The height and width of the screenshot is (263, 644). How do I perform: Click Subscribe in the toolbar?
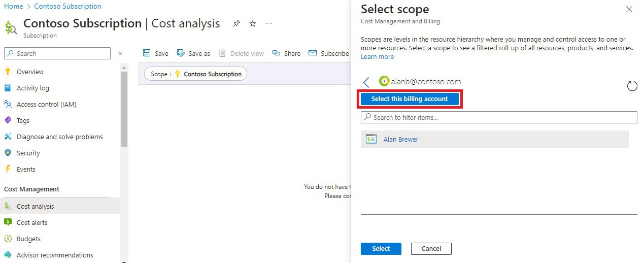point(329,53)
